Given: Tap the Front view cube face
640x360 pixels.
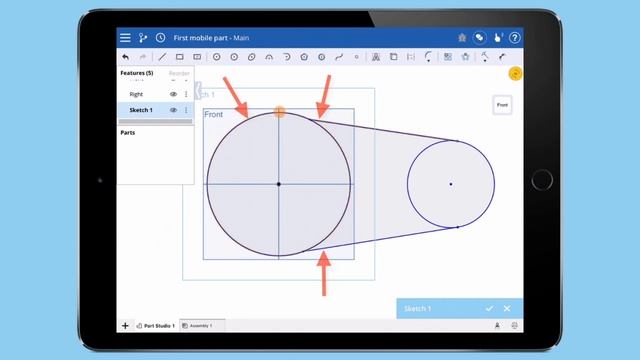Looking at the screenshot, I should [x=502, y=105].
